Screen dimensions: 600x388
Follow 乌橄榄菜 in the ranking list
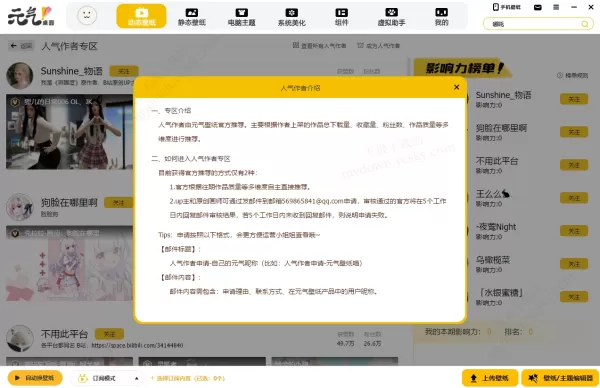[574, 264]
